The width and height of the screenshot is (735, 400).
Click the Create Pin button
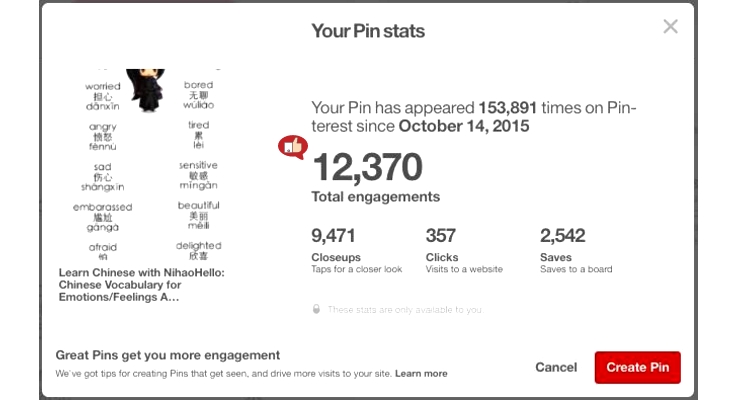click(x=638, y=367)
